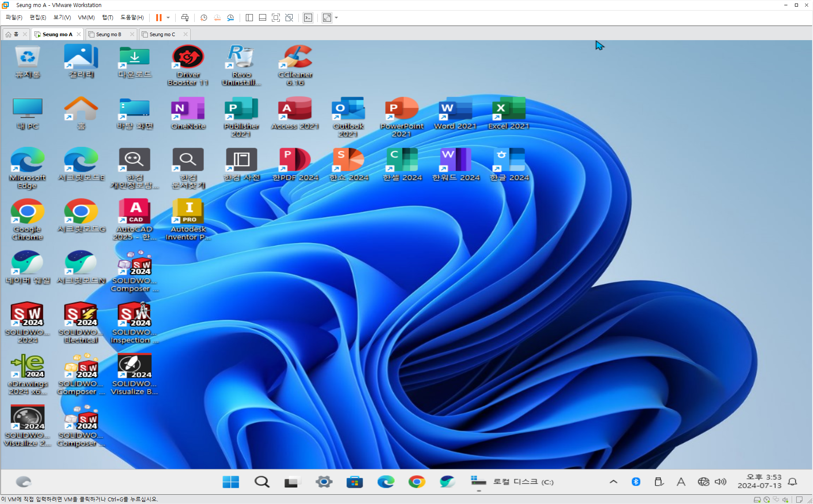Expand the stretch guest dropdown arrow
This screenshot has width=813, height=504.
336,18
